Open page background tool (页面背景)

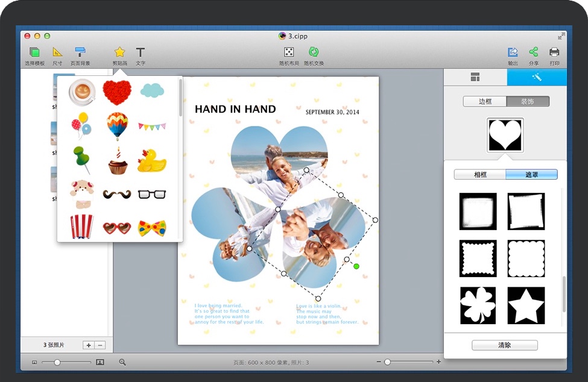pos(80,52)
